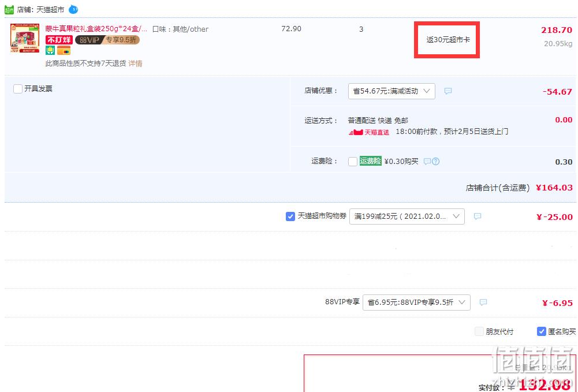Viewport: 578px width, 392px height.
Task: Click the green Tmall supermarket logo icon
Action: pyautogui.click(x=9, y=10)
